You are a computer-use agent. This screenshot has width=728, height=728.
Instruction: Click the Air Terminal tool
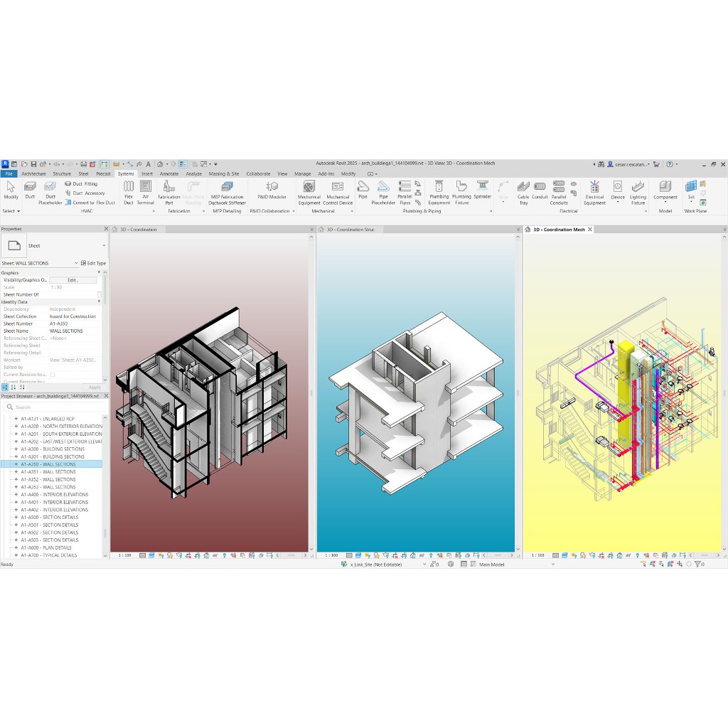(x=146, y=190)
